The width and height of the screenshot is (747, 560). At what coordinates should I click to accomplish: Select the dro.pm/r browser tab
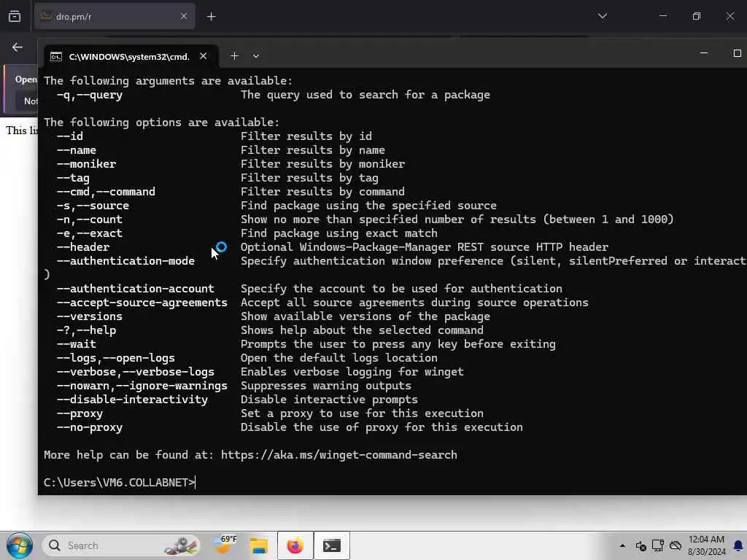115,17
